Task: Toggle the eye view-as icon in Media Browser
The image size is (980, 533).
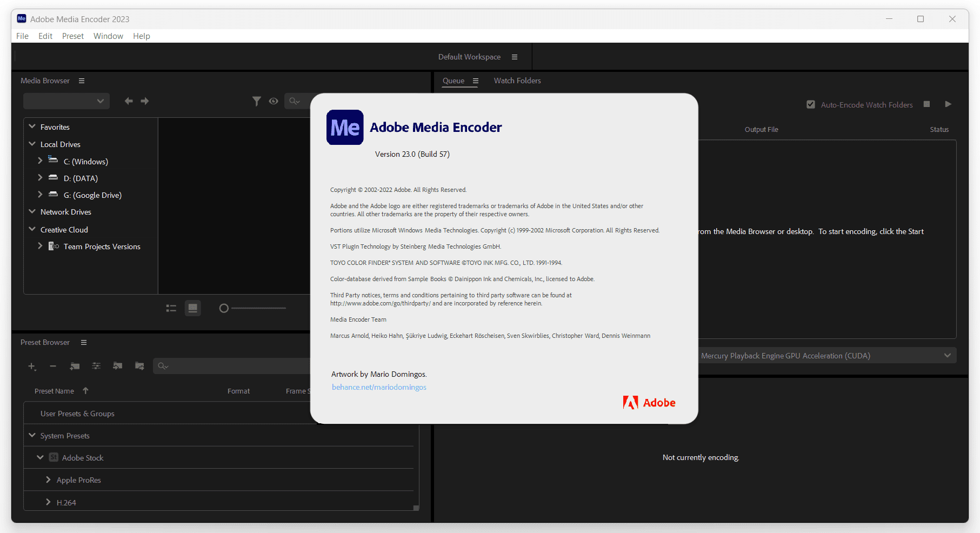Action: [x=274, y=101]
